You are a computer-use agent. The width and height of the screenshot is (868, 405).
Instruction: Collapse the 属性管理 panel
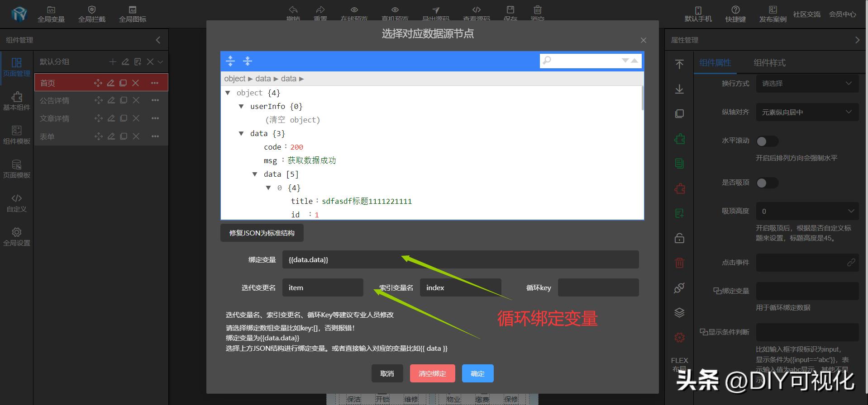click(857, 40)
